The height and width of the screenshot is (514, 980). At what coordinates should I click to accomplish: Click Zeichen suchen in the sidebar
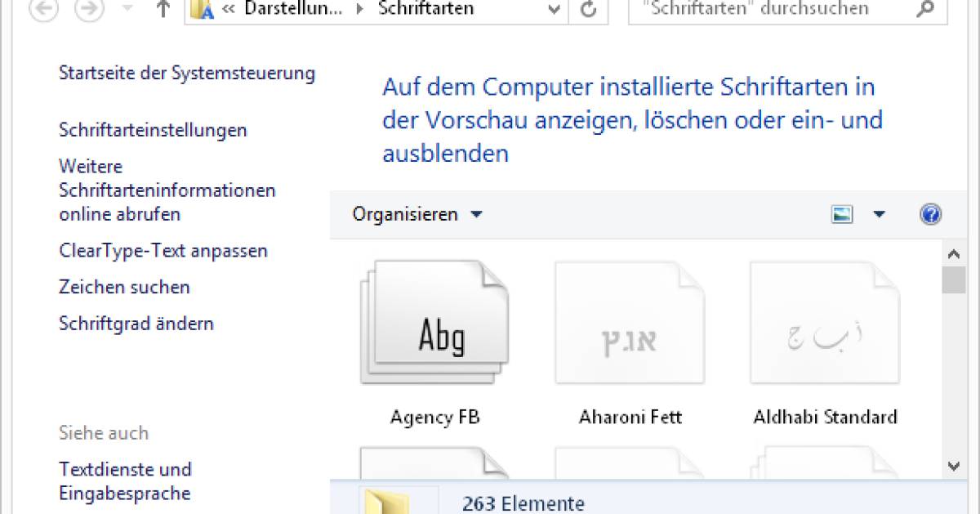124,287
